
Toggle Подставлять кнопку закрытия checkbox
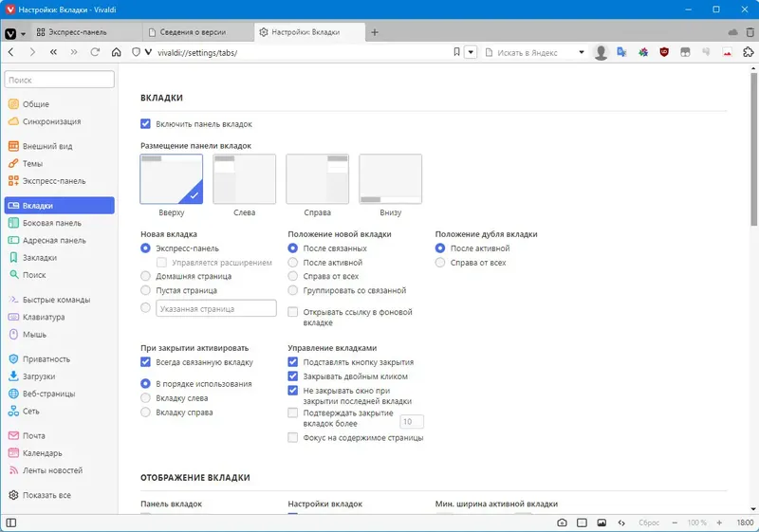292,361
